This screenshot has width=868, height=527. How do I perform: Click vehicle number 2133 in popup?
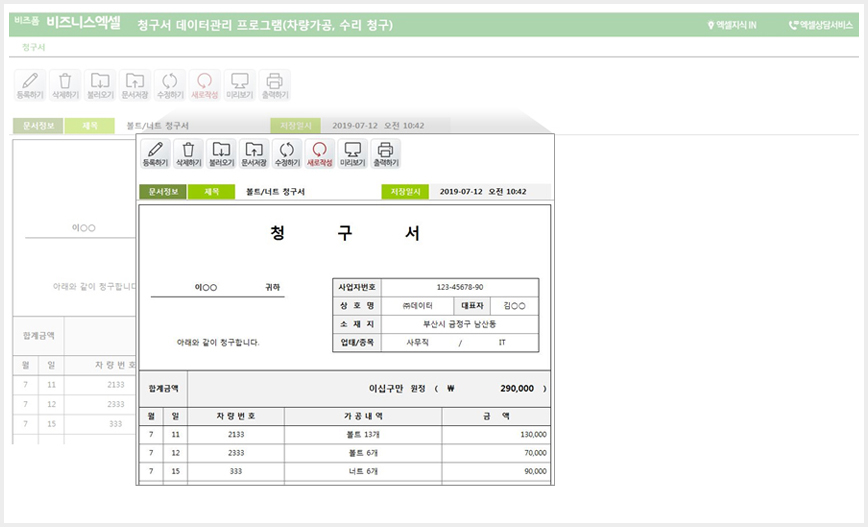point(236,435)
